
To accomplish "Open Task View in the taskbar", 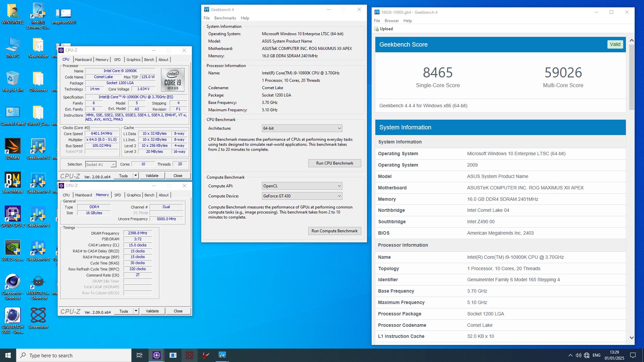I will pyautogui.click(x=140, y=355).
